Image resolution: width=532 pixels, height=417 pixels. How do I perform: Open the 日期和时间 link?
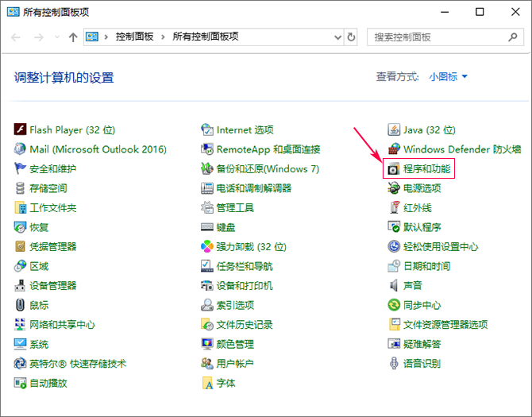point(427,266)
